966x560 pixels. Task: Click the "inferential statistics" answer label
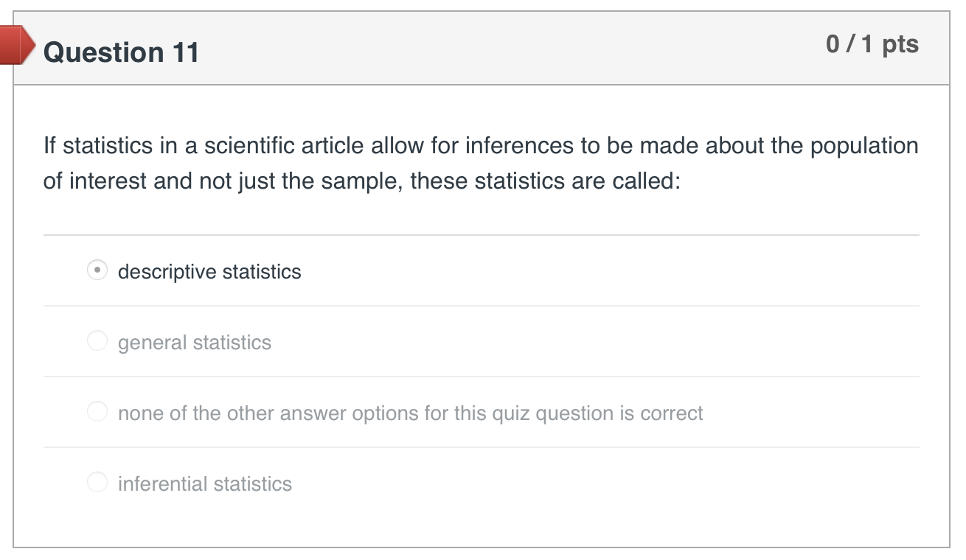(x=204, y=483)
